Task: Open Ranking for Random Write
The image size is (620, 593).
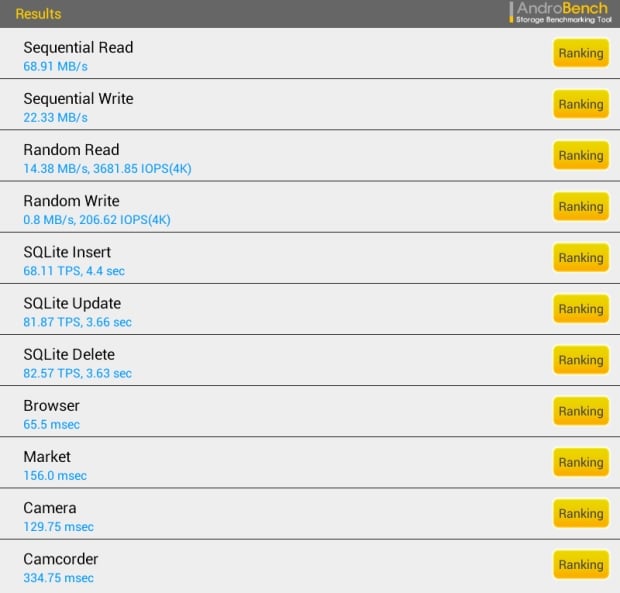Action: click(x=580, y=206)
